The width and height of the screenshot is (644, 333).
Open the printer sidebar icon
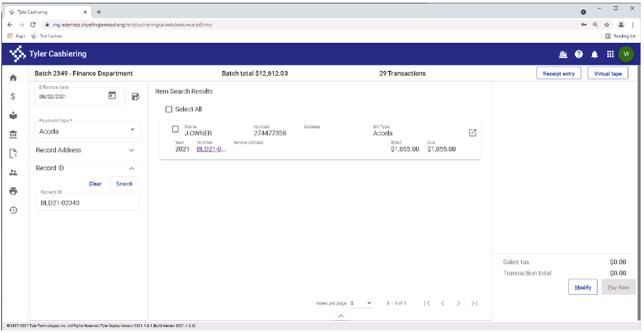pyautogui.click(x=13, y=191)
